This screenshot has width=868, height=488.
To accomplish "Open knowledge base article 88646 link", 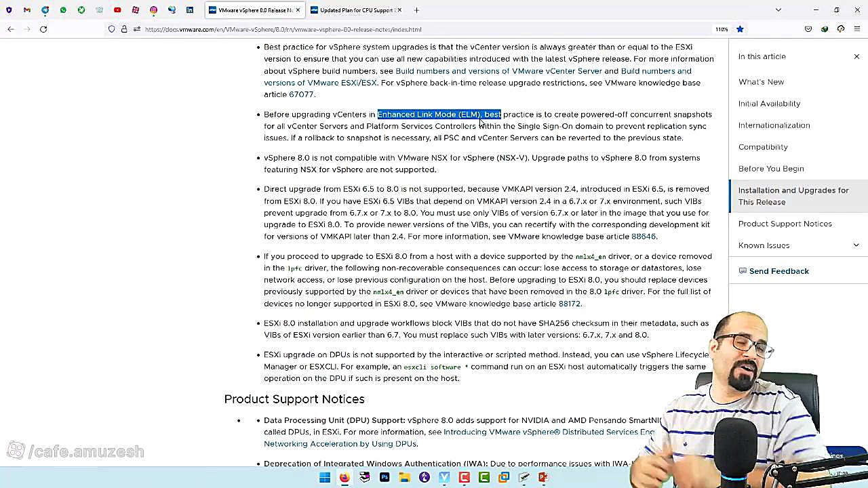I will 644,237.
